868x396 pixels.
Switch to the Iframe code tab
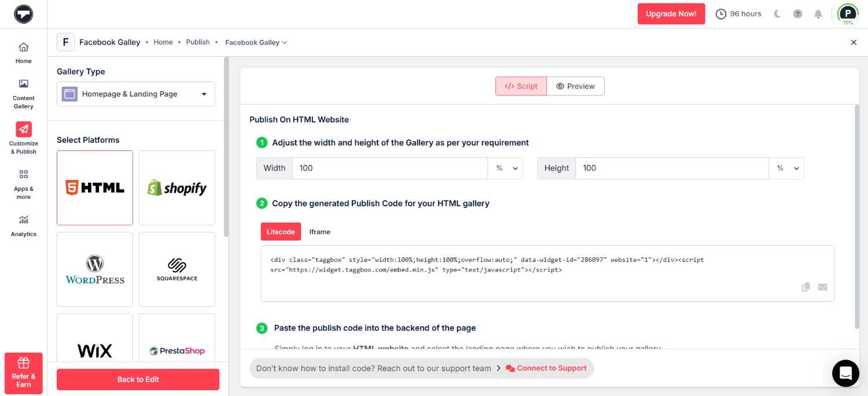[x=319, y=231]
